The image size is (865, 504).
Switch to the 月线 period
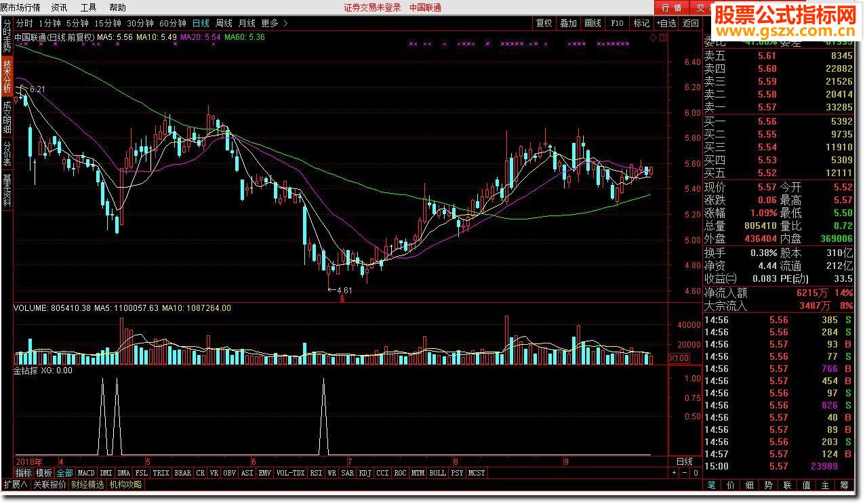tap(247, 23)
